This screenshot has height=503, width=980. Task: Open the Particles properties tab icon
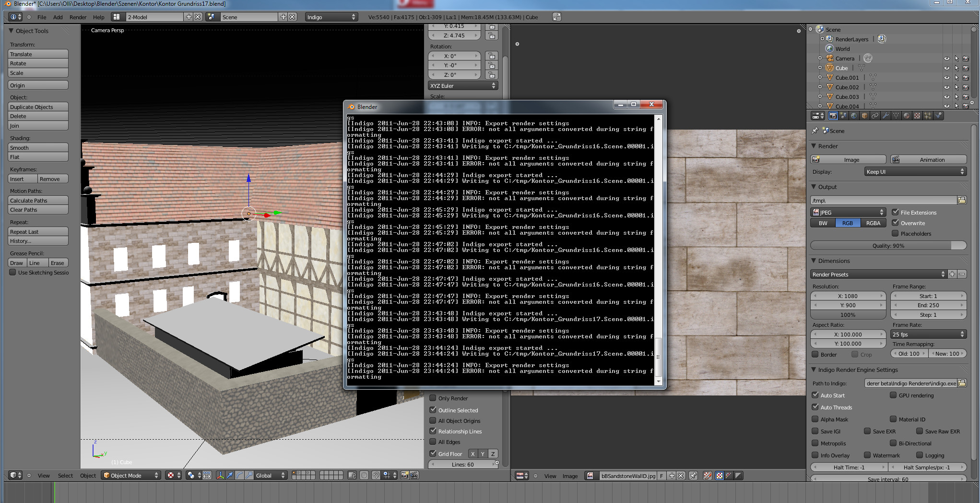tap(928, 116)
